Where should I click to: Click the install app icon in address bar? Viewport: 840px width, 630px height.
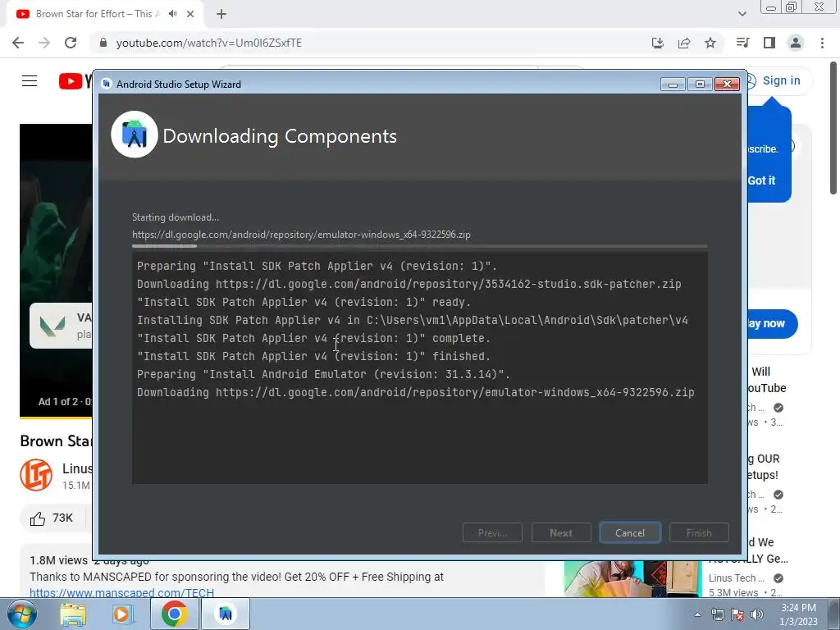pos(658,43)
